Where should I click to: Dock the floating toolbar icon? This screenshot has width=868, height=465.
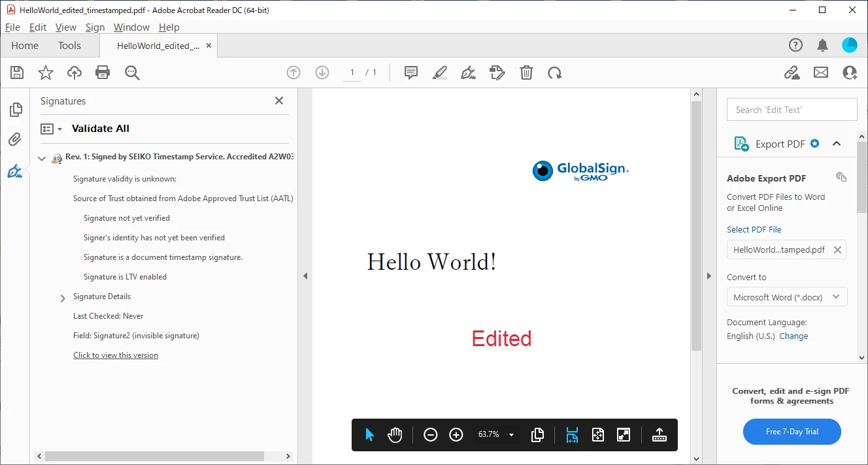(659, 435)
